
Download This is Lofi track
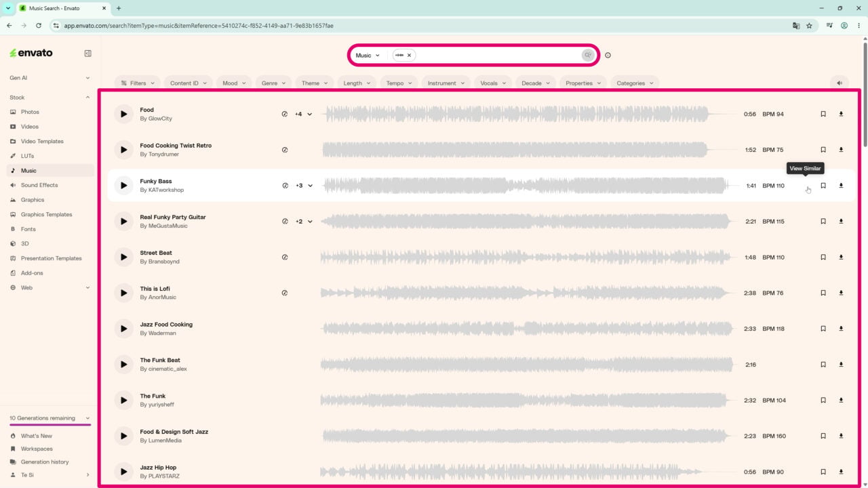pos(841,293)
